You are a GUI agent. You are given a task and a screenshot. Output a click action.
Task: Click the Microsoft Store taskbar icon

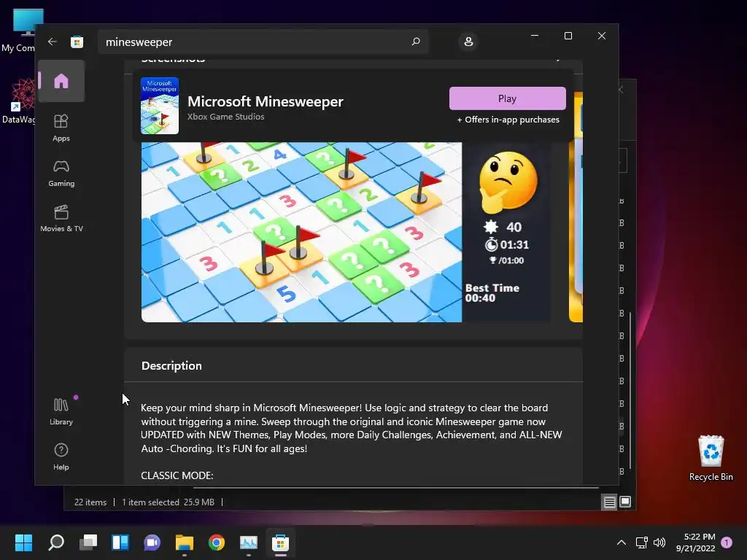[281, 542]
